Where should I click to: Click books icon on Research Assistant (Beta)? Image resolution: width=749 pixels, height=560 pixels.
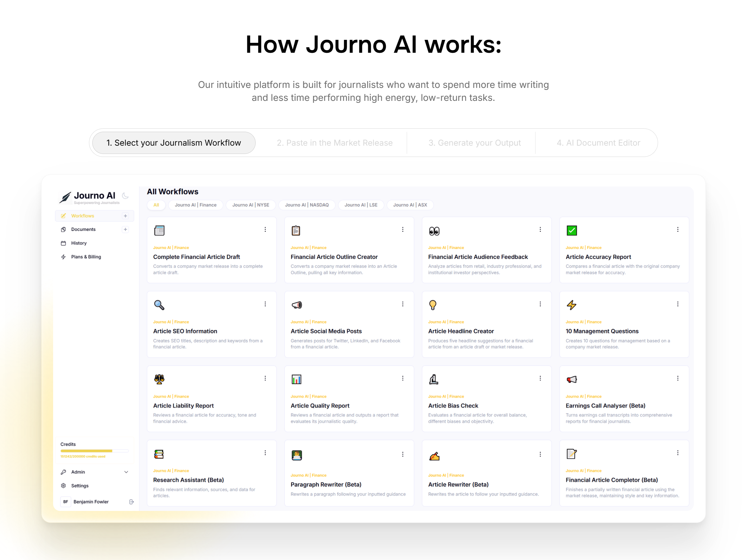[159, 455]
